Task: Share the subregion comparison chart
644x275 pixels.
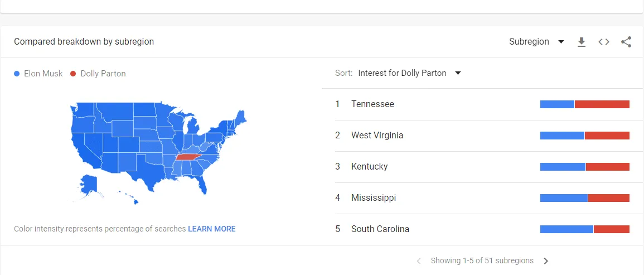Action: 626,42
